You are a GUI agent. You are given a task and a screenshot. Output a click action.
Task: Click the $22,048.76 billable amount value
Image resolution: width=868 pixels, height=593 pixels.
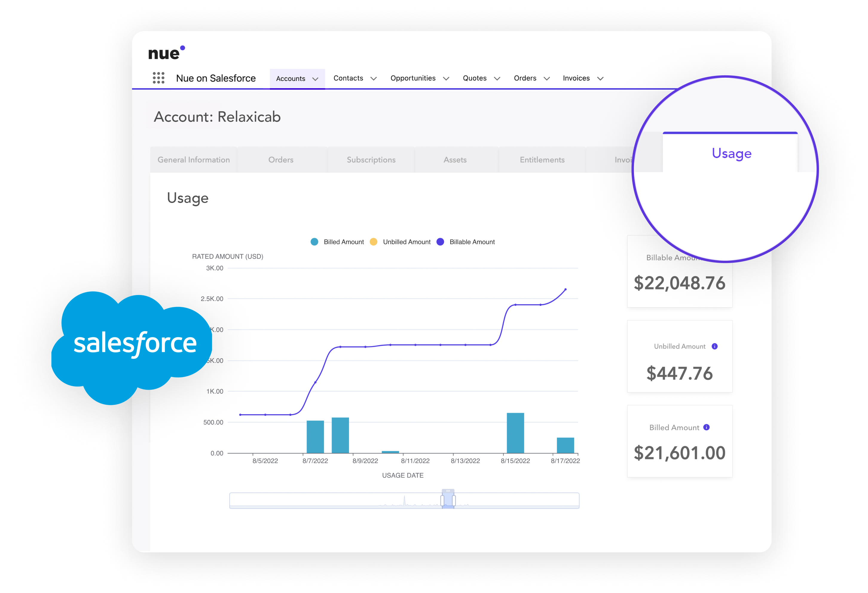[679, 283]
